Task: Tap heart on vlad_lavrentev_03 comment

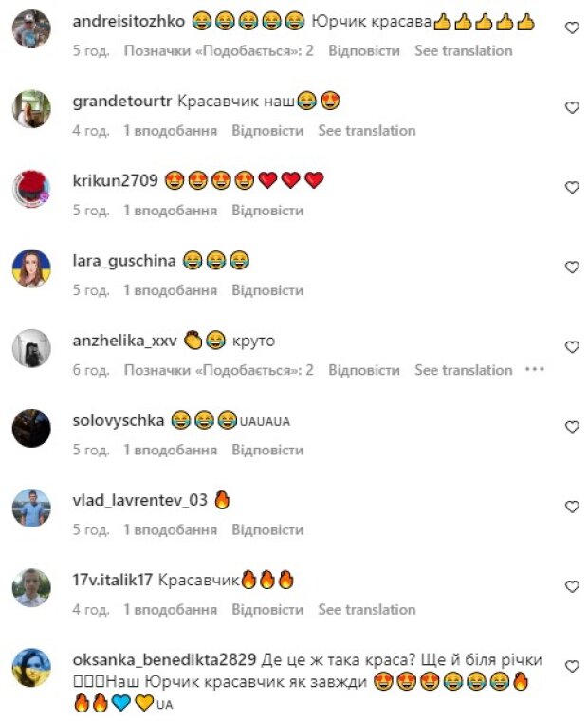Action: (572, 507)
